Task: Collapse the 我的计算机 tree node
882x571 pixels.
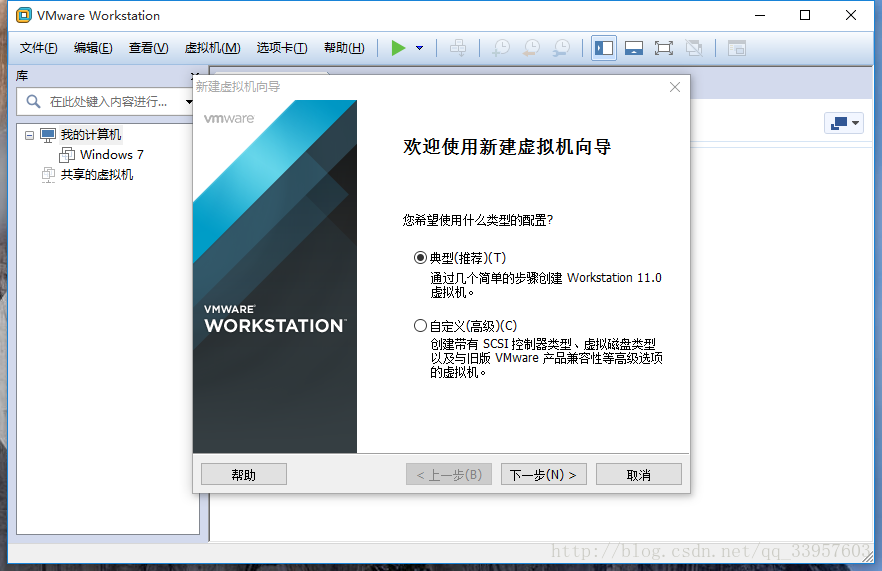Action: coord(29,136)
